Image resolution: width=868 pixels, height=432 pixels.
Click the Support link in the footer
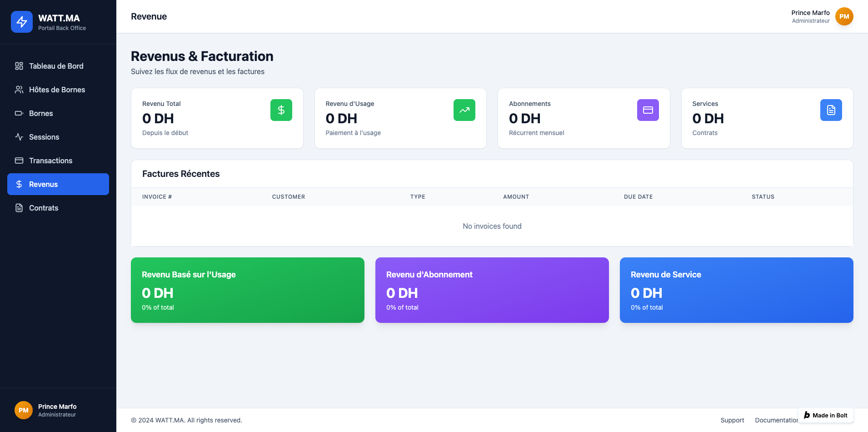point(732,420)
